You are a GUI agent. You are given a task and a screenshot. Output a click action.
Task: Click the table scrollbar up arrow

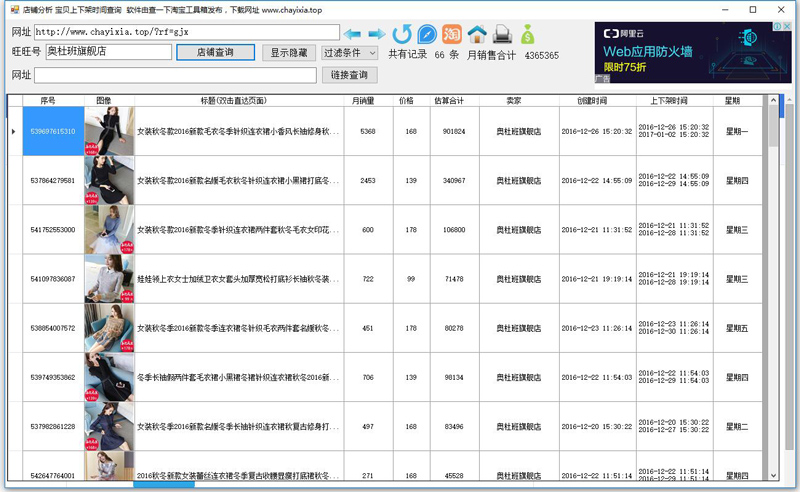[773, 101]
